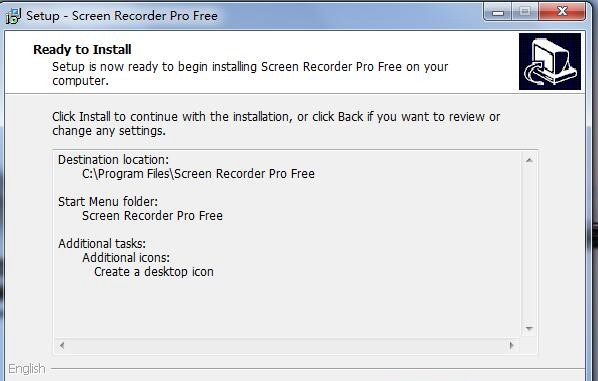The width and height of the screenshot is (598, 381).
Task: Click the C:\Program Files install path line
Action: tap(198, 174)
